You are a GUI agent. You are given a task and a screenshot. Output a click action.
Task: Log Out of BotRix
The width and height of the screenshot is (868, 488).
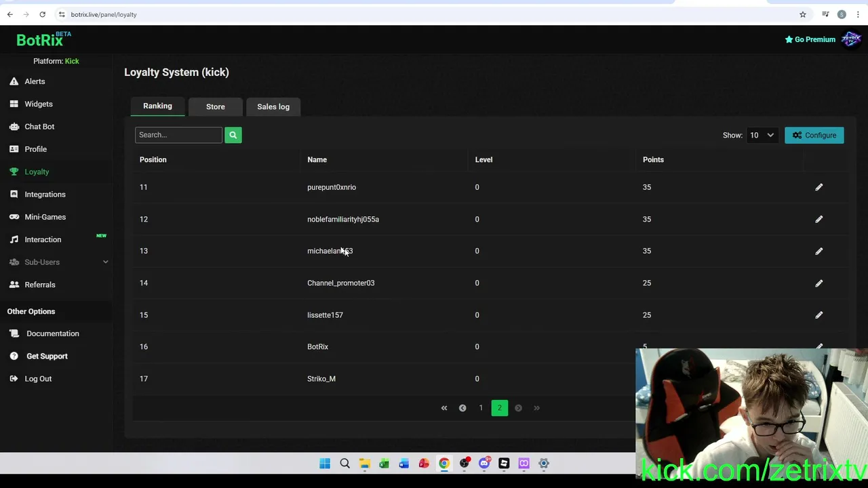38,378
